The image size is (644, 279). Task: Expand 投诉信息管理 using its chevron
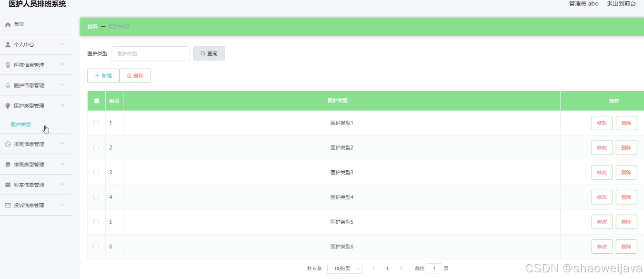[62, 205]
